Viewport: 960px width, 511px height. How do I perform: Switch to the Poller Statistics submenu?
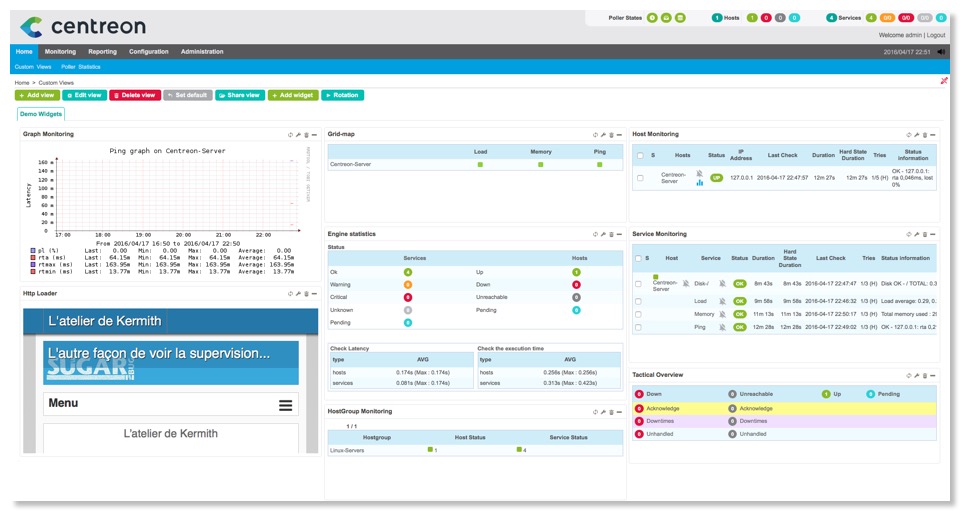81,66
